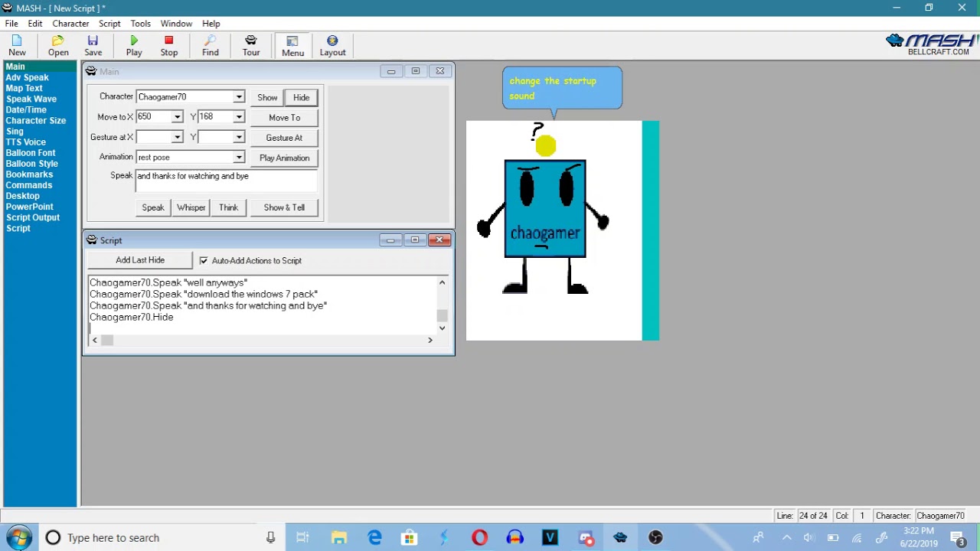Open the Tools menu
The height and width of the screenshot is (551, 980).
tap(140, 24)
